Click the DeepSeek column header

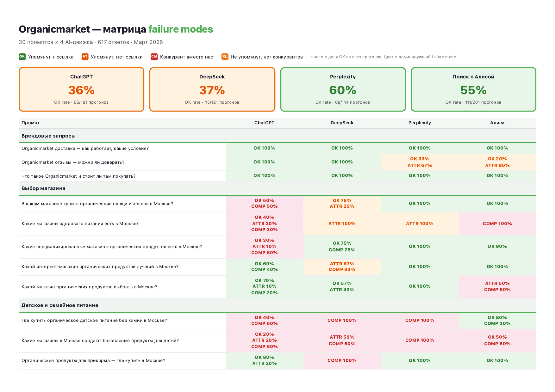342,123
